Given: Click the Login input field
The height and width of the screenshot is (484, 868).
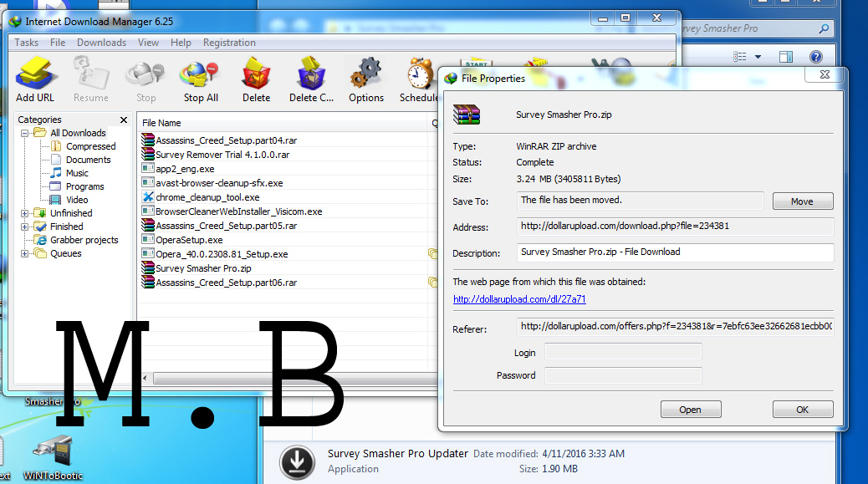Looking at the screenshot, I should click(x=623, y=352).
